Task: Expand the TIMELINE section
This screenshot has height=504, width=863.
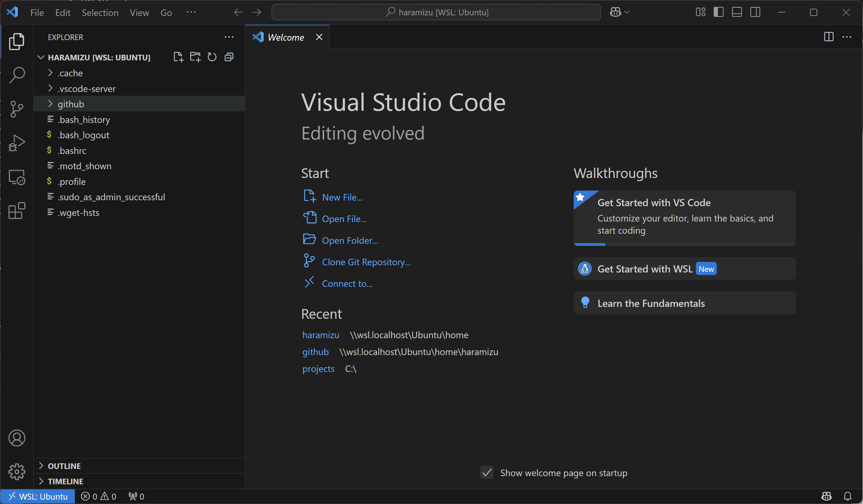Action: tap(65, 481)
